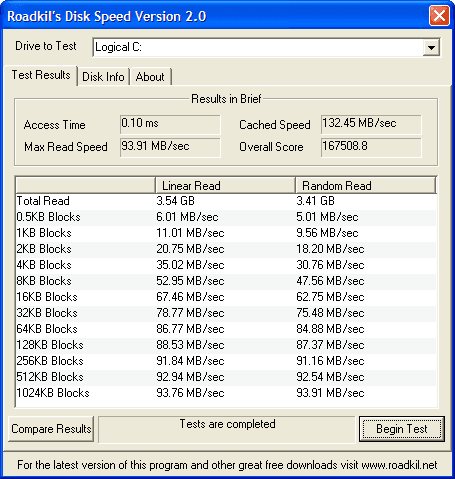This screenshot has height=479, width=455.
Task: Click the Max Read Speed field 93.91 MB/sec
Action: click(x=170, y=147)
